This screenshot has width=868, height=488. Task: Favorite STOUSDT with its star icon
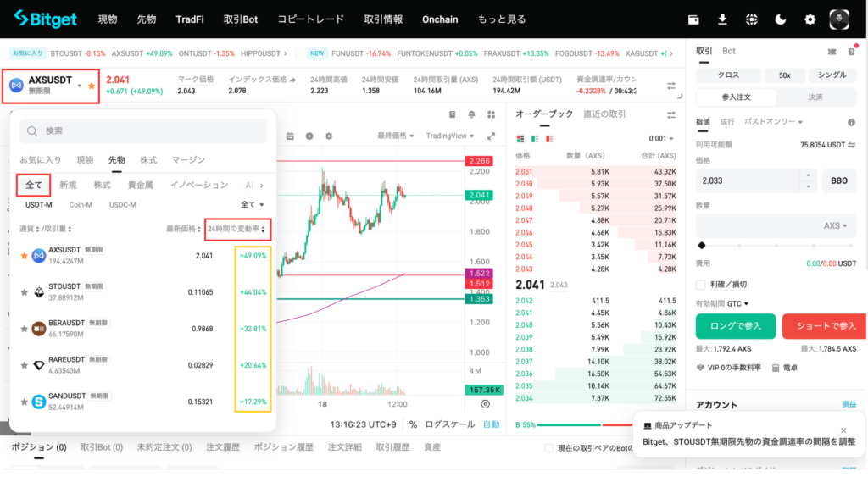pyautogui.click(x=25, y=292)
